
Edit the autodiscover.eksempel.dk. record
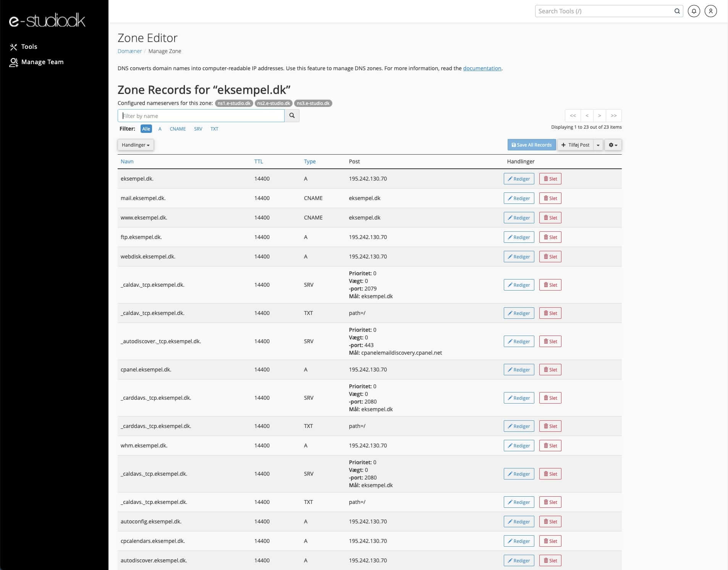tap(519, 560)
